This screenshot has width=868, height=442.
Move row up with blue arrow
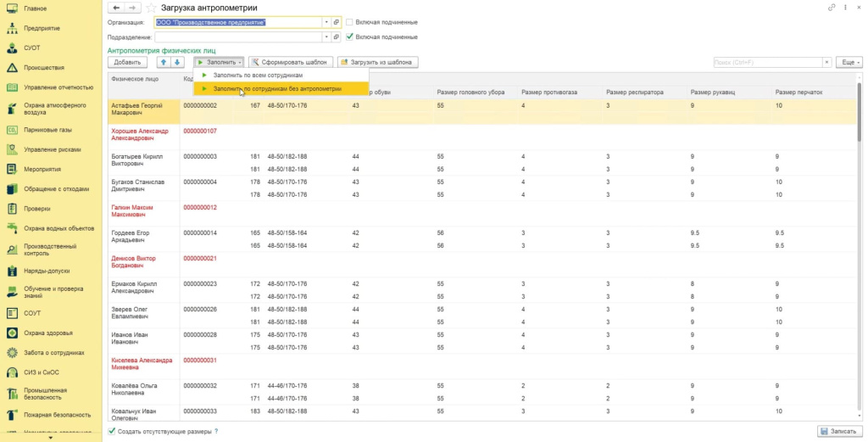[x=164, y=62]
